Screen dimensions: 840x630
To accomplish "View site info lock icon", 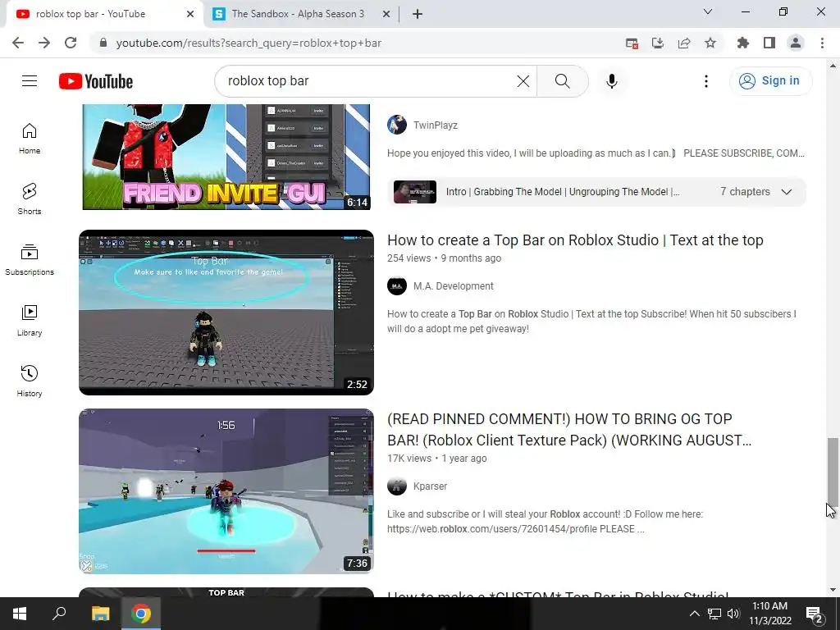I will [x=103, y=43].
